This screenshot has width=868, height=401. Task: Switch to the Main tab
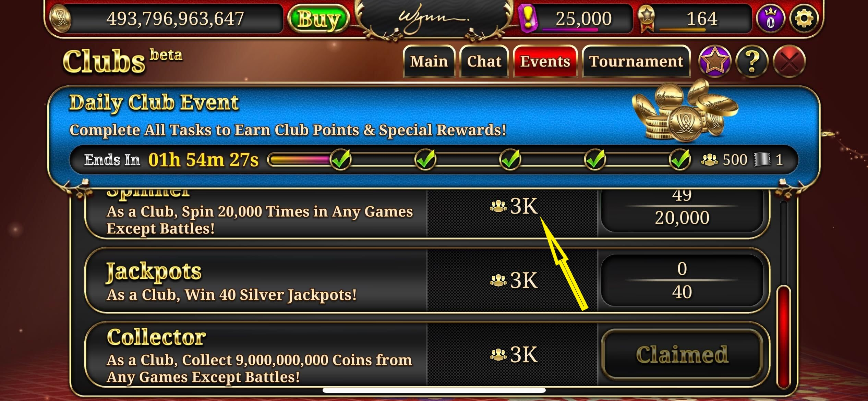click(x=429, y=61)
